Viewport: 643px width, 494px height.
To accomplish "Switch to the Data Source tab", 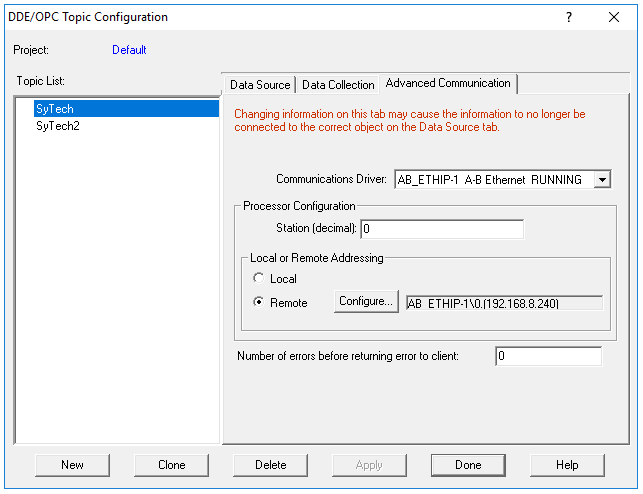I will pyautogui.click(x=260, y=85).
